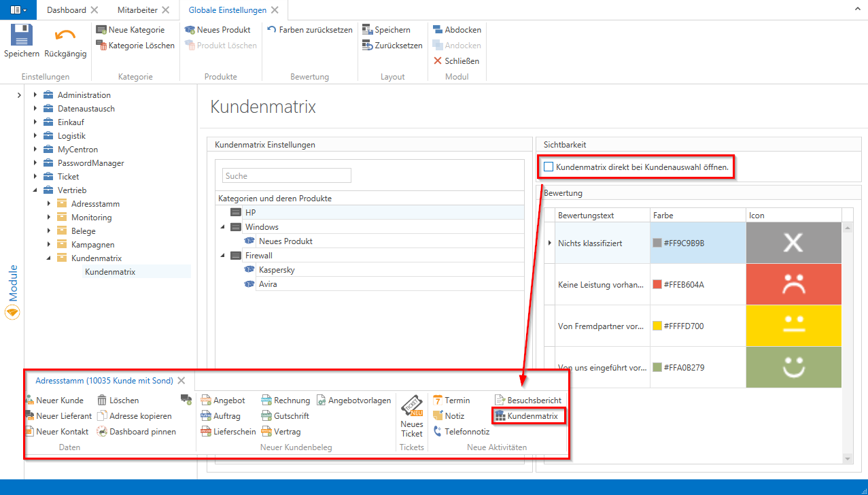
Task: Open the Mitarbeiter tab
Action: click(x=138, y=10)
